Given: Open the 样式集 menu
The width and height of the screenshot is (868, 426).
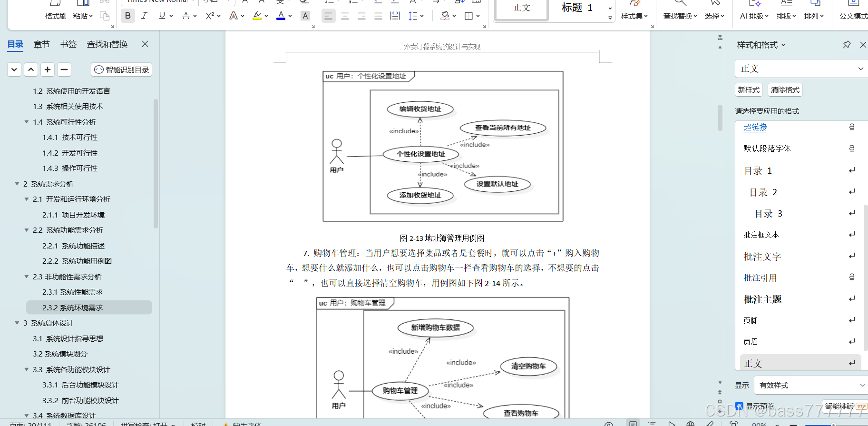Looking at the screenshot, I should pos(634,16).
